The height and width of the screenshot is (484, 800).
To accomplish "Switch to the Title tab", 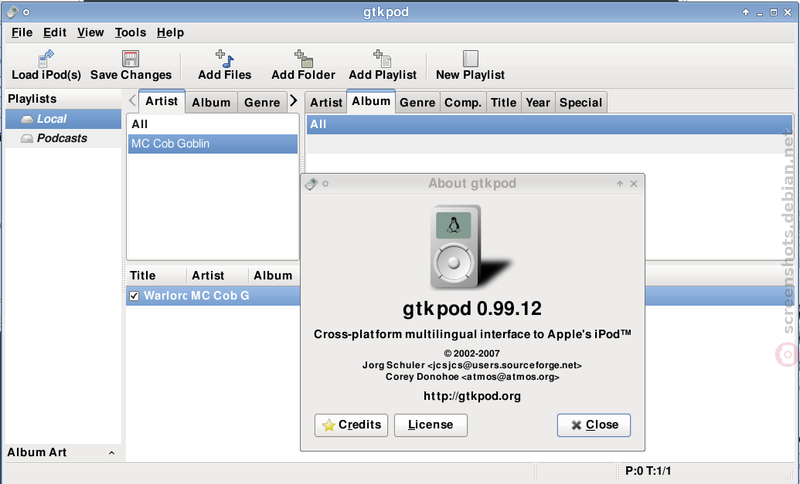I will coord(504,103).
